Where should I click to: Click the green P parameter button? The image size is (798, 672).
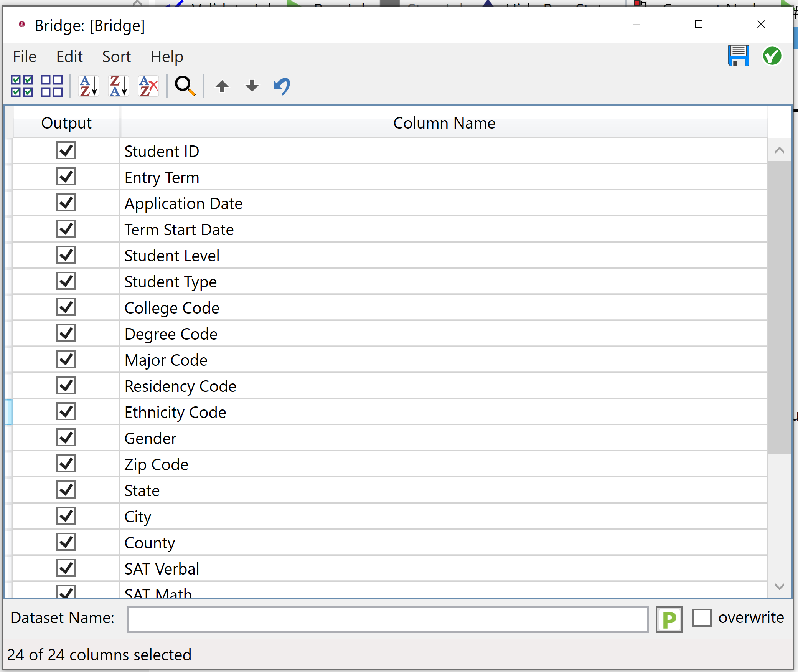[x=669, y=619]
